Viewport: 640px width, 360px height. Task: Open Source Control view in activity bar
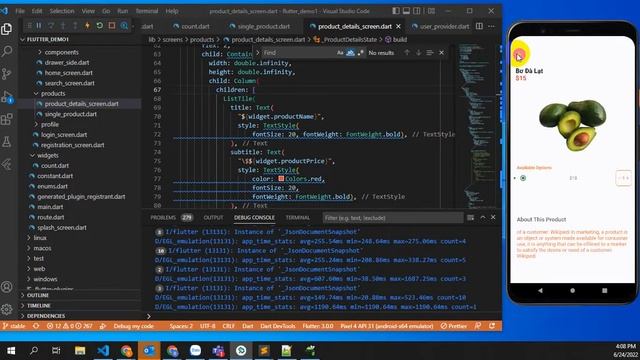(x=7, y=74)
